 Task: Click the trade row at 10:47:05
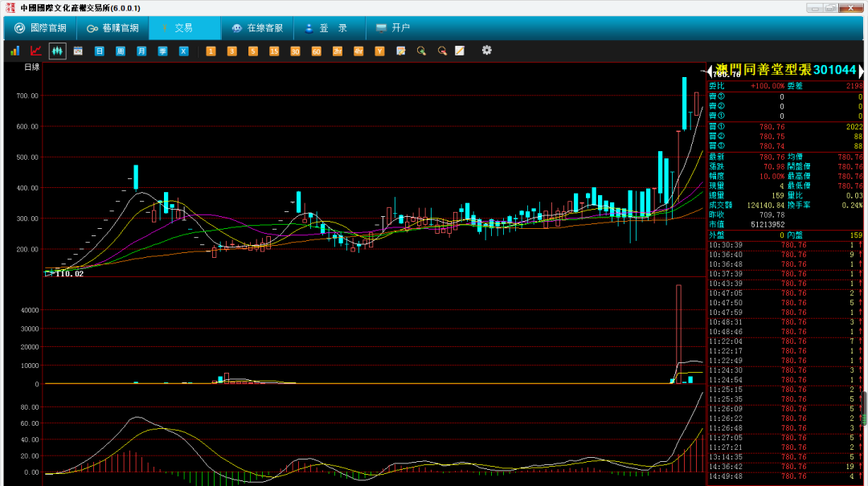[x=785, y=293]
